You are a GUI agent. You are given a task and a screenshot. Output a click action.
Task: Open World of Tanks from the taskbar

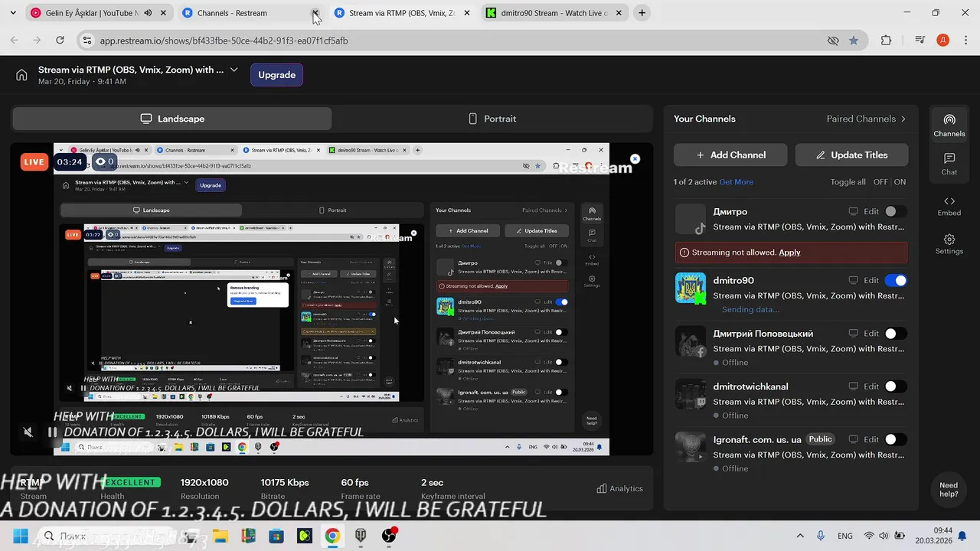[361, 536]
